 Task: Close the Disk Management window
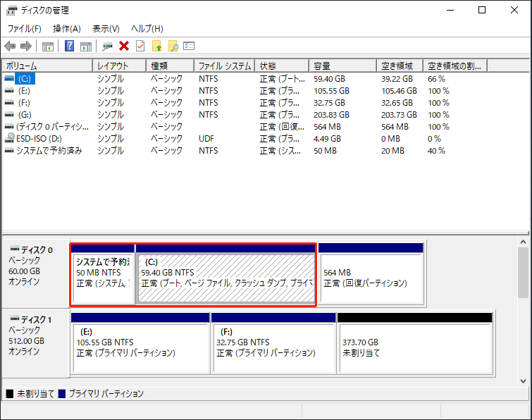coord(514,10)
